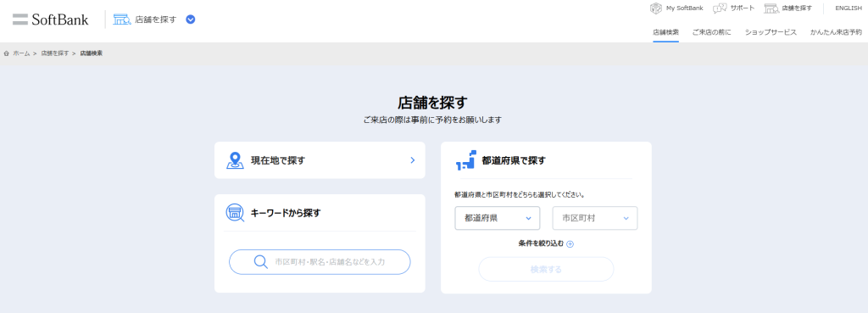
Task: Click the plus icon beside 条件を絞り込む
Action: (x=570, y=243)
